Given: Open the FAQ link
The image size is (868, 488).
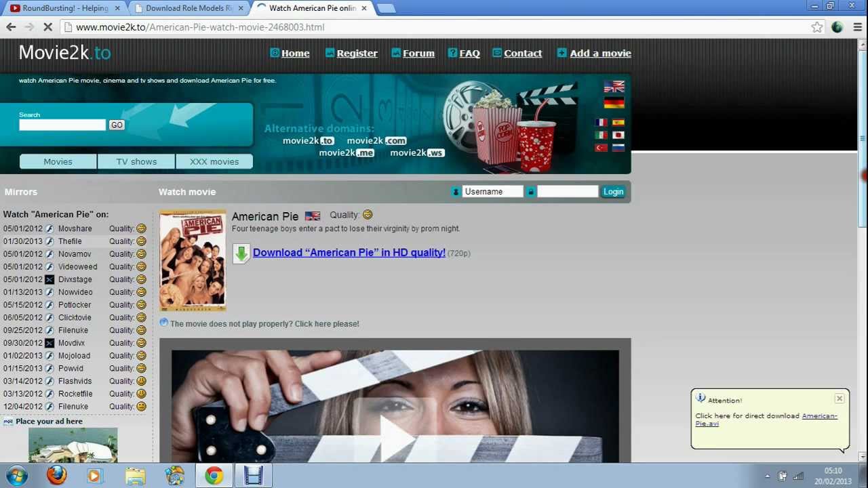Looking at the screenshot, I should point(469,53).
